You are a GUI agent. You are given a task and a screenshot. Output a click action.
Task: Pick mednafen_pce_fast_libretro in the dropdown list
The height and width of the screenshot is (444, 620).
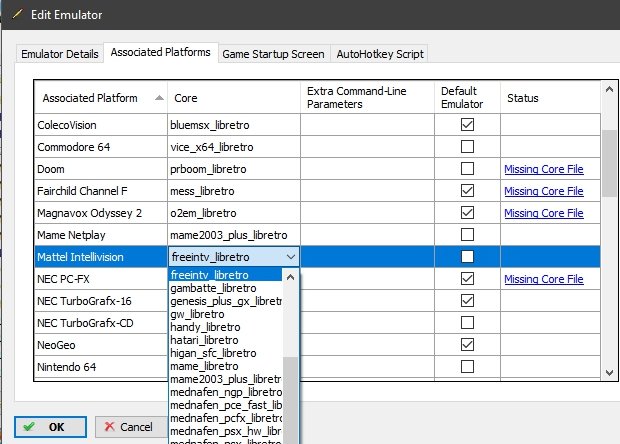tap(225, 405)
